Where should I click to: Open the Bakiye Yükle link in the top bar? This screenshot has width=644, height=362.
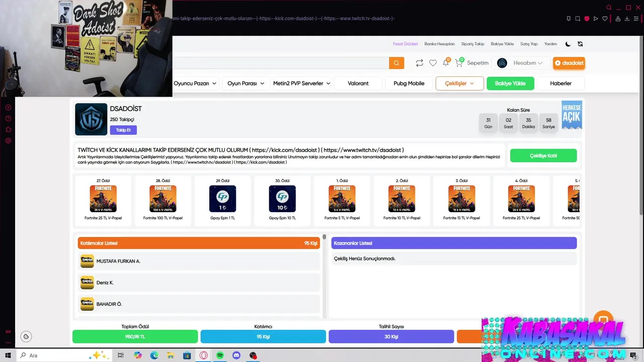click(502, 44)
